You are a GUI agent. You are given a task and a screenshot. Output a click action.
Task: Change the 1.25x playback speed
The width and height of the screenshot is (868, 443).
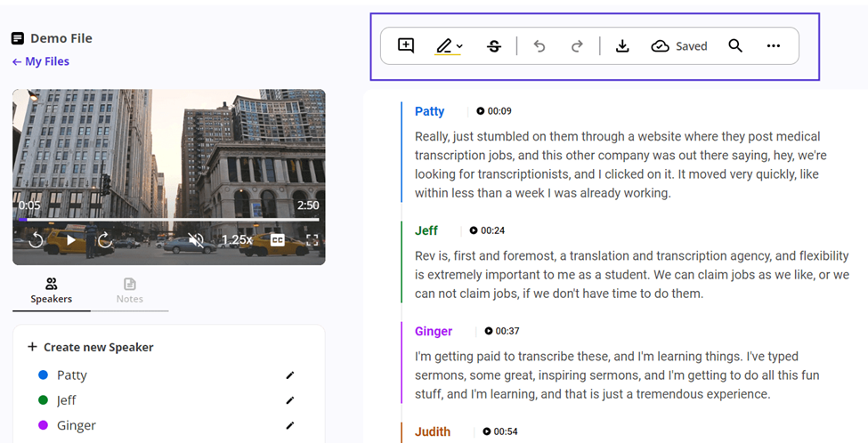(x=237, y=240)
